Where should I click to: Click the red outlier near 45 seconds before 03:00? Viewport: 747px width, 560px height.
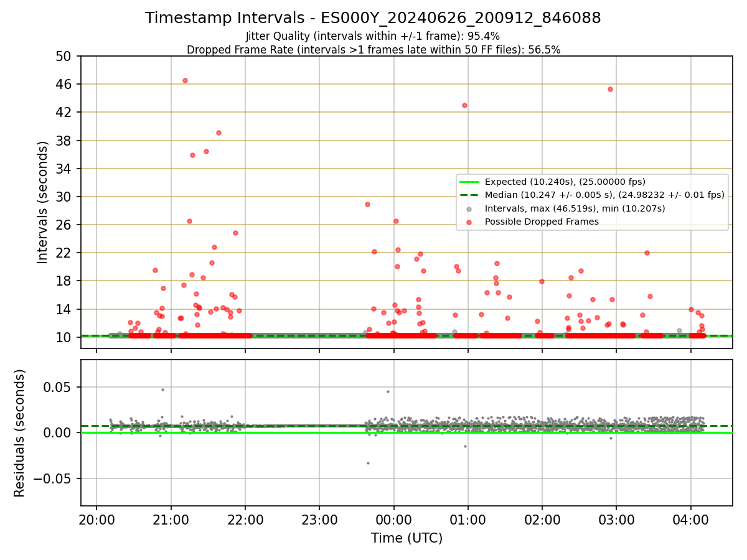[610, 89]
